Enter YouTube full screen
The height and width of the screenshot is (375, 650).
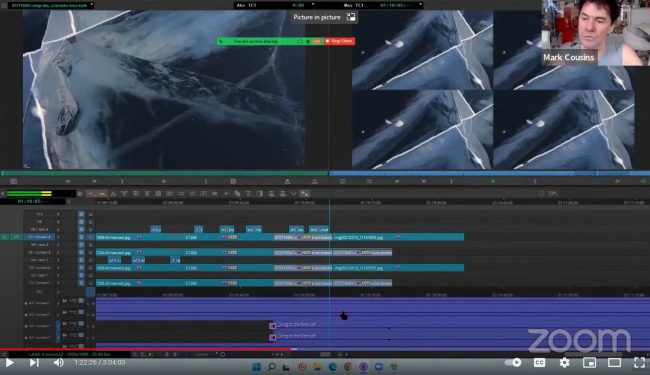coord(640,363)
